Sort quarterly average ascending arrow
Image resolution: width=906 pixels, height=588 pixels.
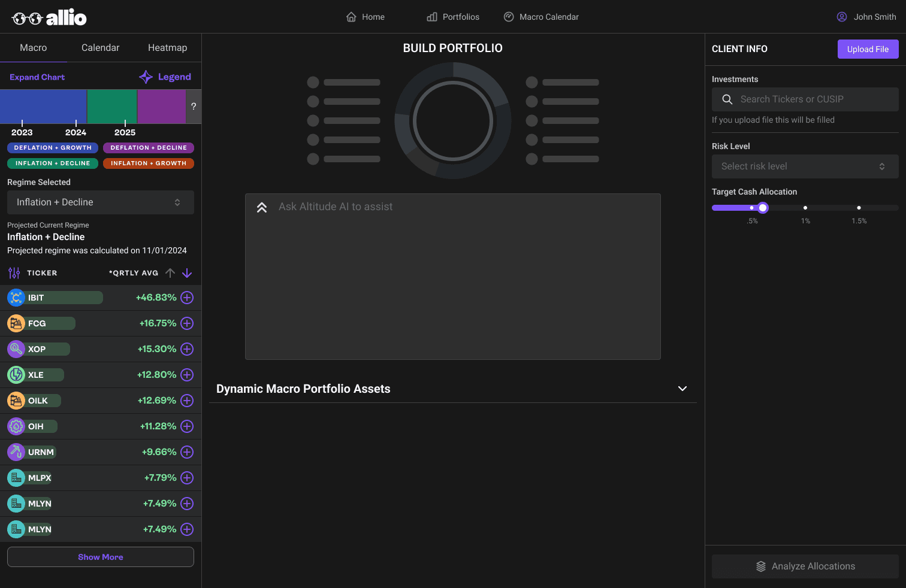point(170,273)
